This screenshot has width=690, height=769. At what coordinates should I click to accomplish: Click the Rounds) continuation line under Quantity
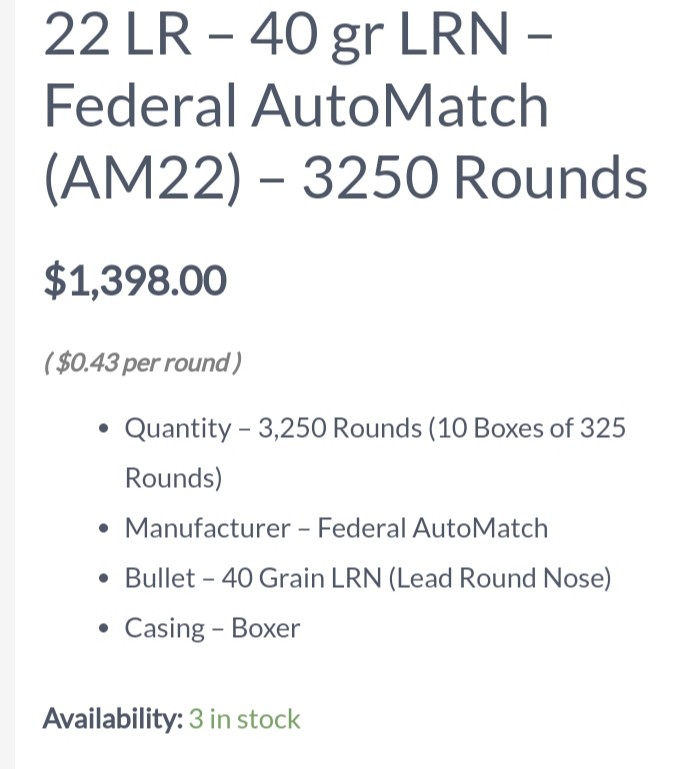pos(174,478)
